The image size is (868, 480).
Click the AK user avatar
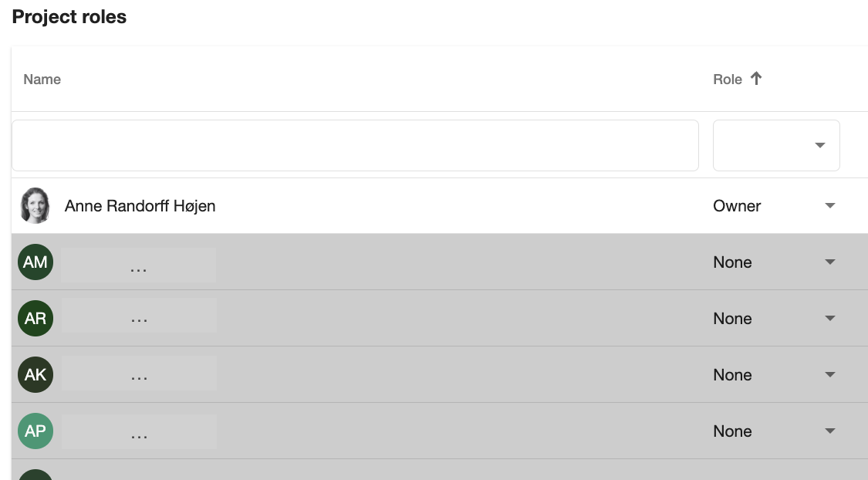(x=35, y=375)
